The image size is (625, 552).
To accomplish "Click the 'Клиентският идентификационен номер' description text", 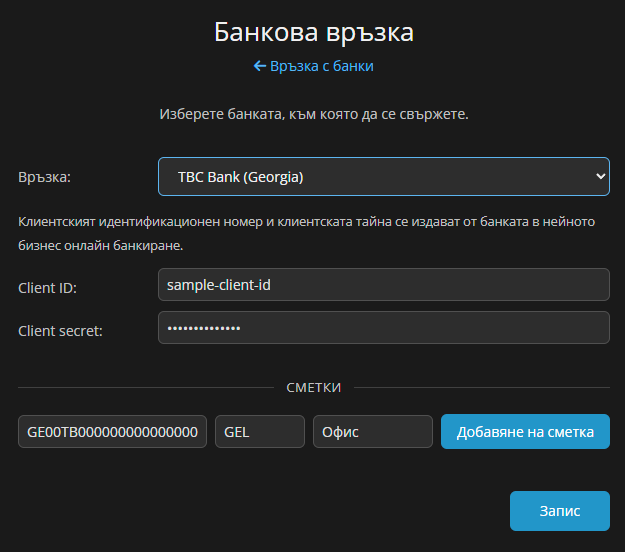I will pyautogui.click(x=307, y=234).
